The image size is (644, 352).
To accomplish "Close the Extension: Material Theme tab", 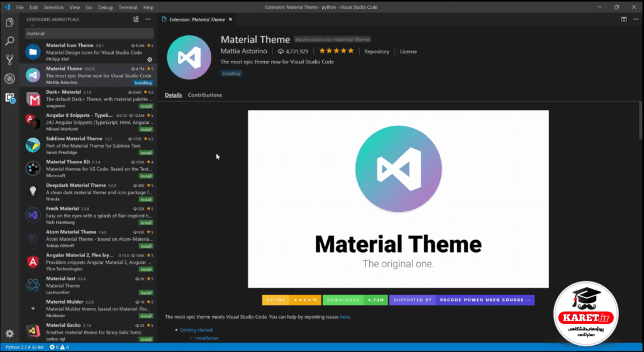I will tap(230, 19).
